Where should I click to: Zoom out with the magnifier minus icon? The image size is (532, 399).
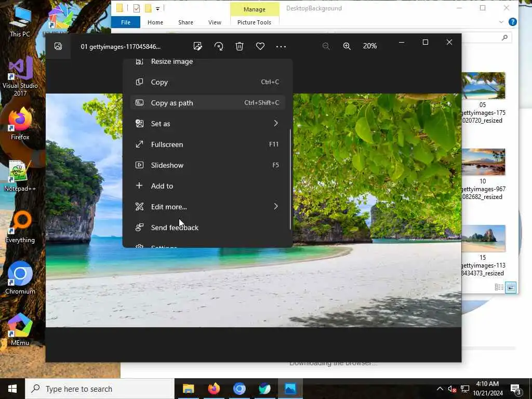[326, 46]
